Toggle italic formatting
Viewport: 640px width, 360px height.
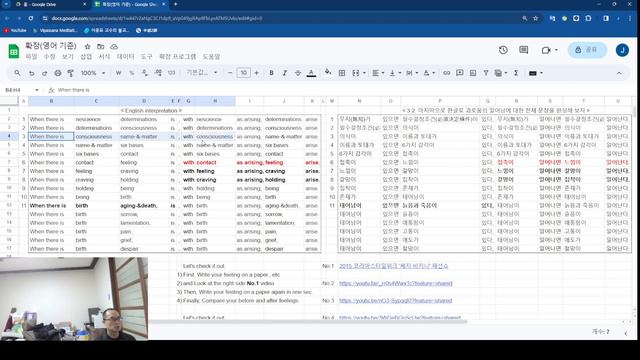pos(284,73)
